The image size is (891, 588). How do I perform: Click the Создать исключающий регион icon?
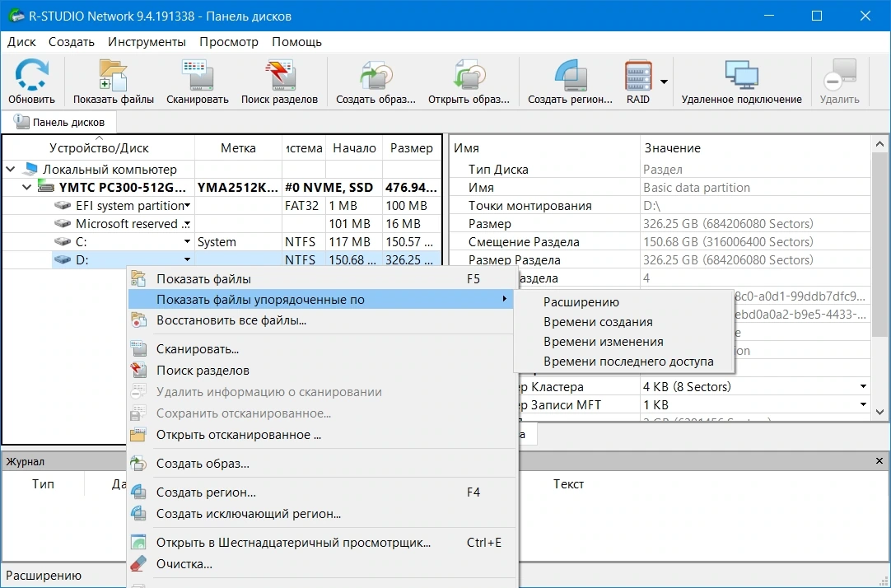pyautogui.click(x=138, y=514)
